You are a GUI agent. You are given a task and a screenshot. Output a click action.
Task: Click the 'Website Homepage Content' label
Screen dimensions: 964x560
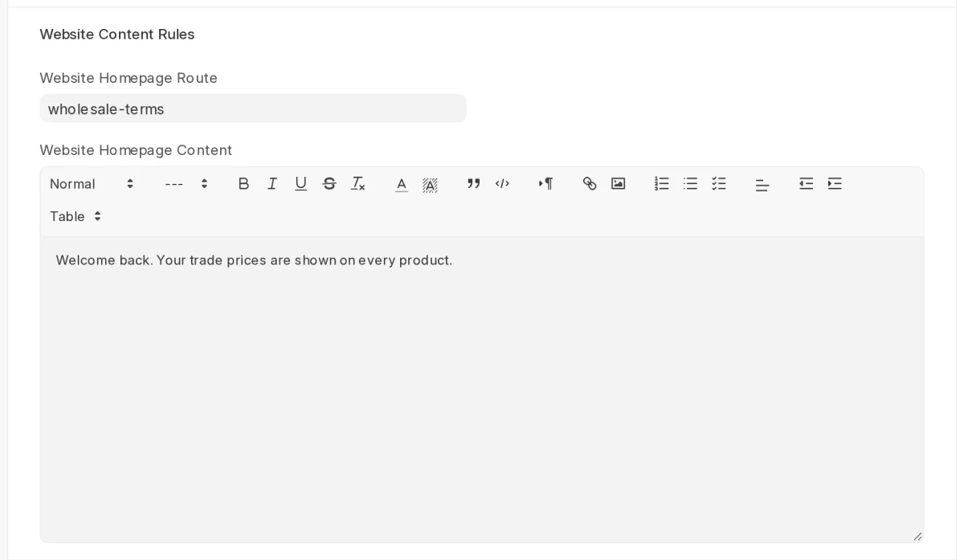click(x=136, y=150)
